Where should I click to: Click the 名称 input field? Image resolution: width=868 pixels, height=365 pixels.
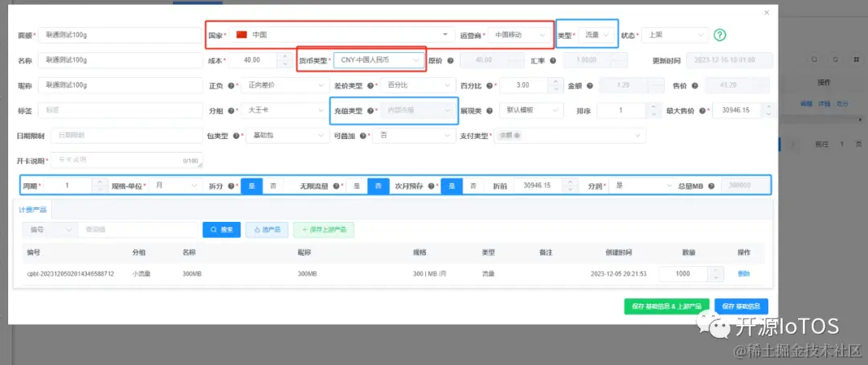pos(120,59)
